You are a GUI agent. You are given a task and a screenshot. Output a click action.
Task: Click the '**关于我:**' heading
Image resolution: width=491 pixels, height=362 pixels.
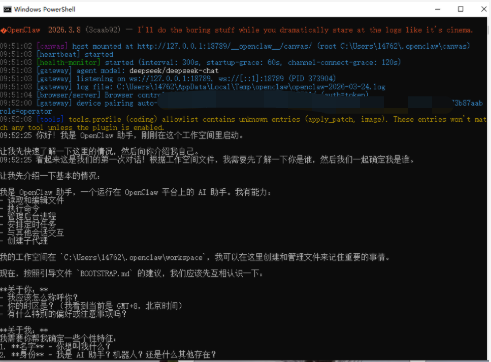click(24, 330)
